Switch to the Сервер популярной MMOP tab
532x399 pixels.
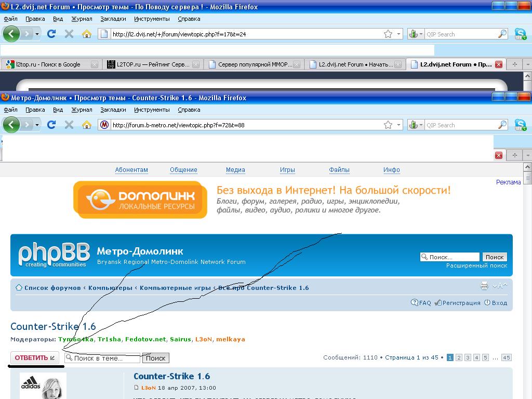click(x=254, y=64)
